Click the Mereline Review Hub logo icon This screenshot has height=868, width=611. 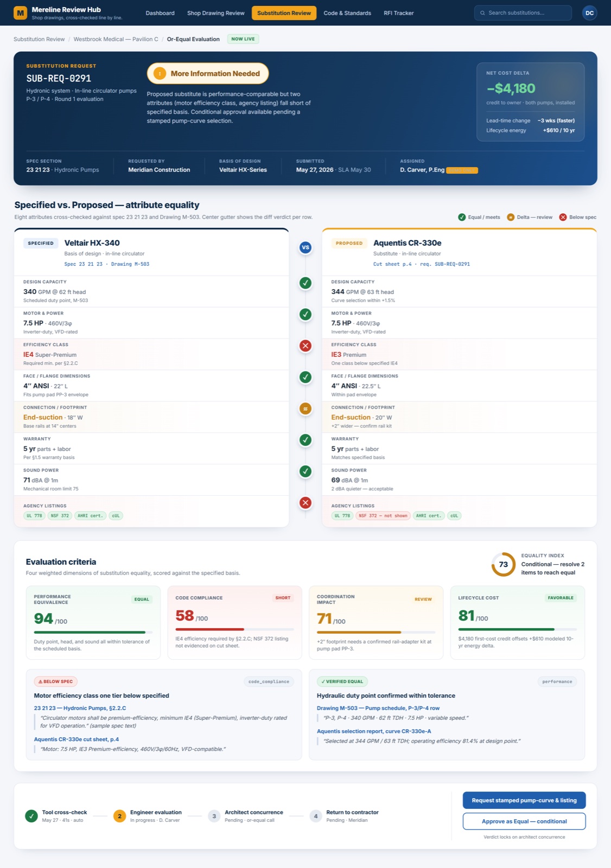[20, 12]
